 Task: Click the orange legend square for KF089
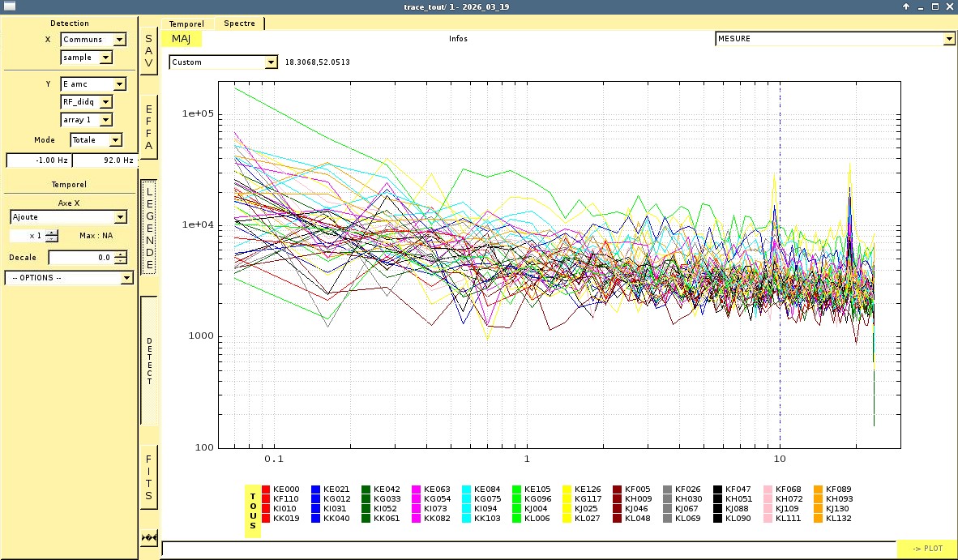click(x=819, y=489)
